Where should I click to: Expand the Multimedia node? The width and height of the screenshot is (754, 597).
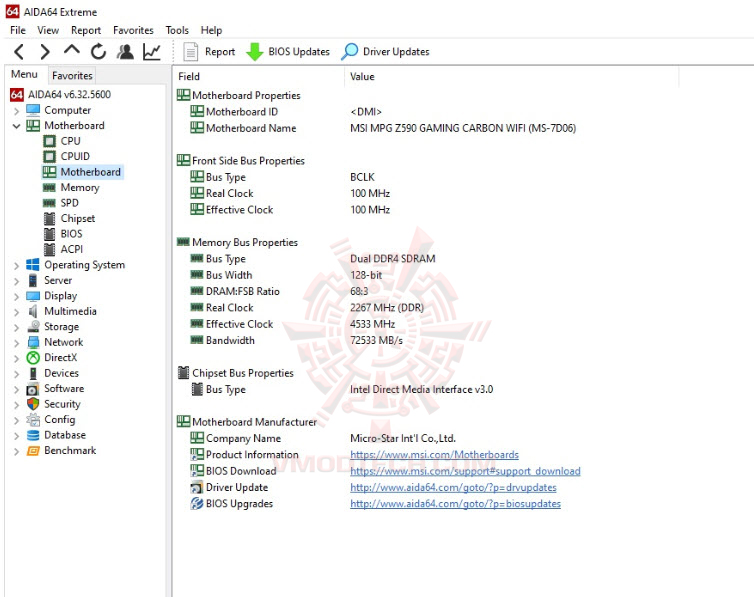(16, 311)
